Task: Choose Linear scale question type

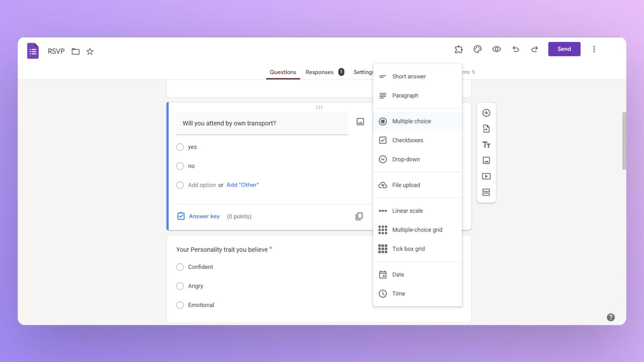Action: tap(417, 211)
